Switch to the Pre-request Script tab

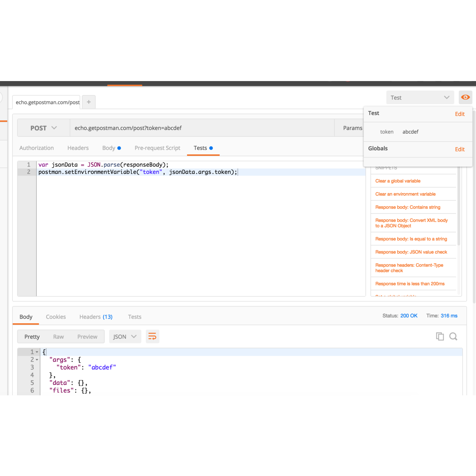pos(157,148)
